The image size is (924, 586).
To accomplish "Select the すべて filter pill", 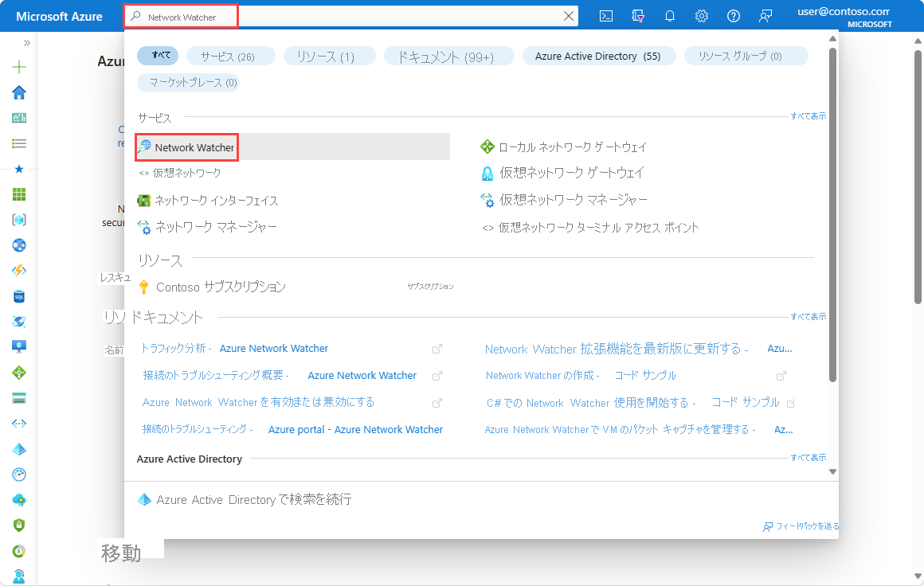I will (158, 56).
